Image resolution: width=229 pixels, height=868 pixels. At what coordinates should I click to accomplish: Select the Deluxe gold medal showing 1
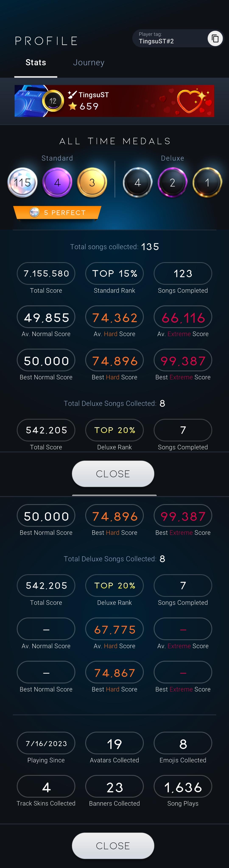[207, 182]
